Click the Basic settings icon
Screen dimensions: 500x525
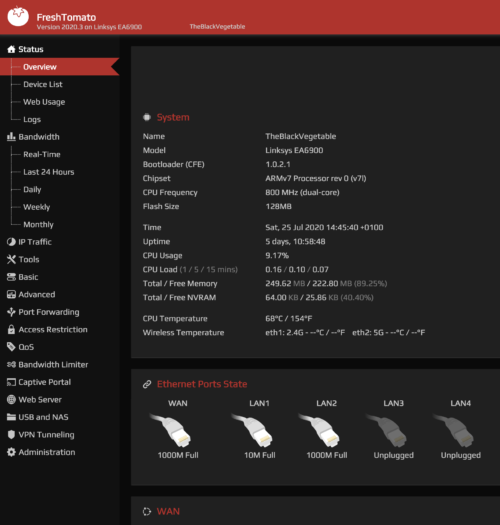click(x=11, y=277)
